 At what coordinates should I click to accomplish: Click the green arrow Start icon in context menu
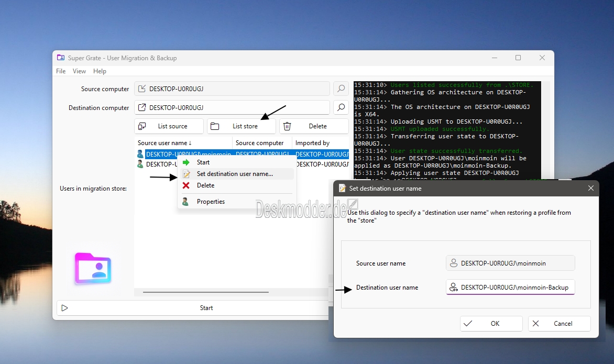pos(187,162)
